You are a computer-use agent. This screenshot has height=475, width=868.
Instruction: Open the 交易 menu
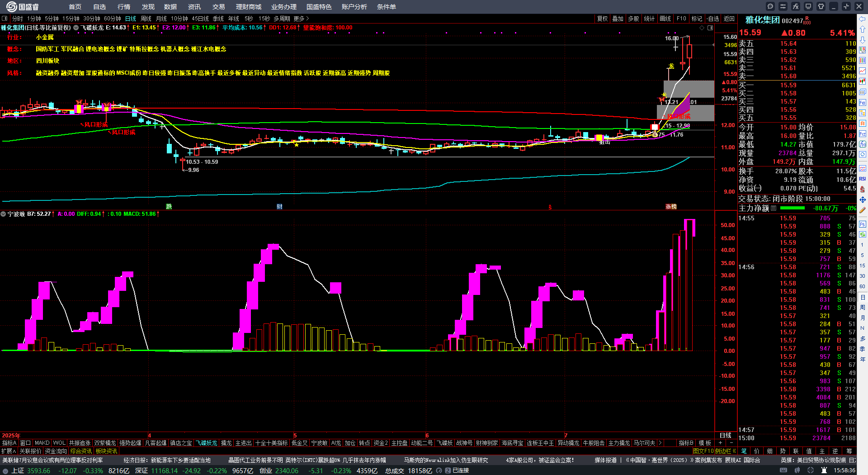pos(219,7)
